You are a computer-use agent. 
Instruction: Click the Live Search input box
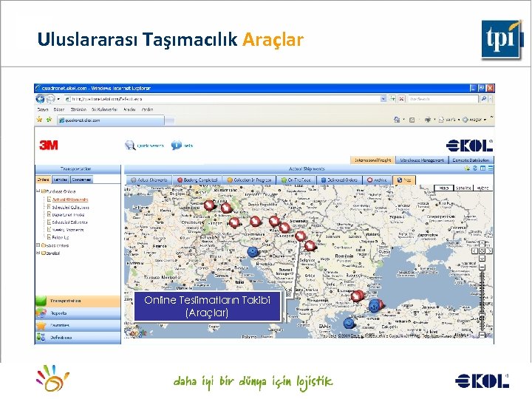pyautogui.click(x=443, y=99)
